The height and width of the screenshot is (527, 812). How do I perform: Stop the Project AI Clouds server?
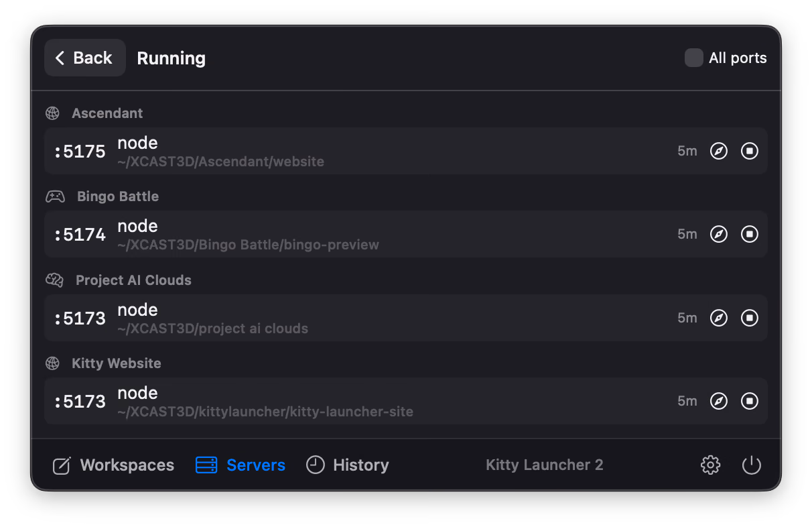tap(750, 318)
